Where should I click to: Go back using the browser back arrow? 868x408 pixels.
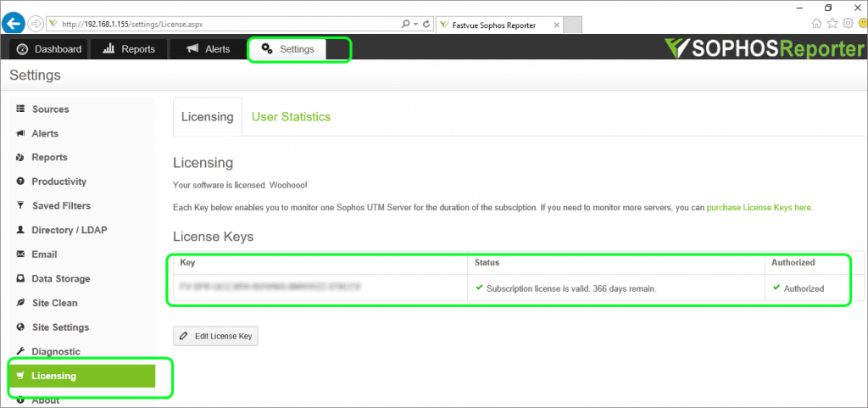[x=14, y=24]
